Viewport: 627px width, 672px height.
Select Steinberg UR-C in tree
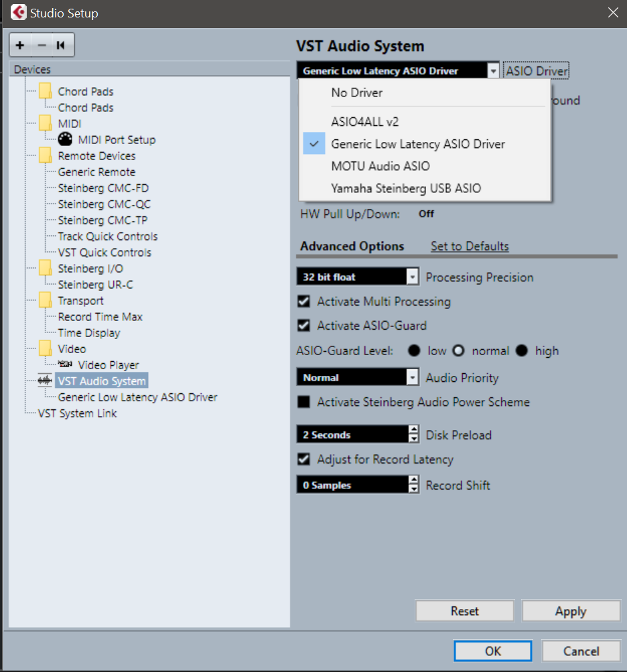click(96, 285)
